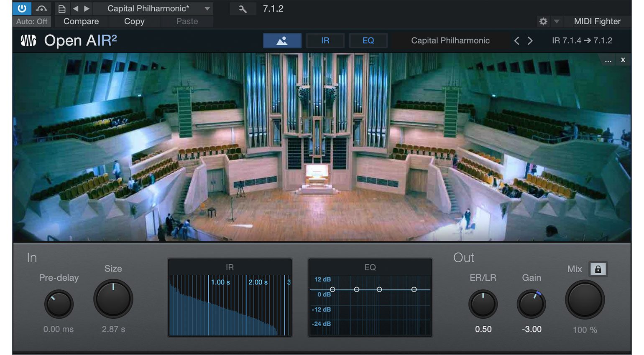The image size is (644, 355).
Task: Click the Copy button
Action: [x=134, y=21]
